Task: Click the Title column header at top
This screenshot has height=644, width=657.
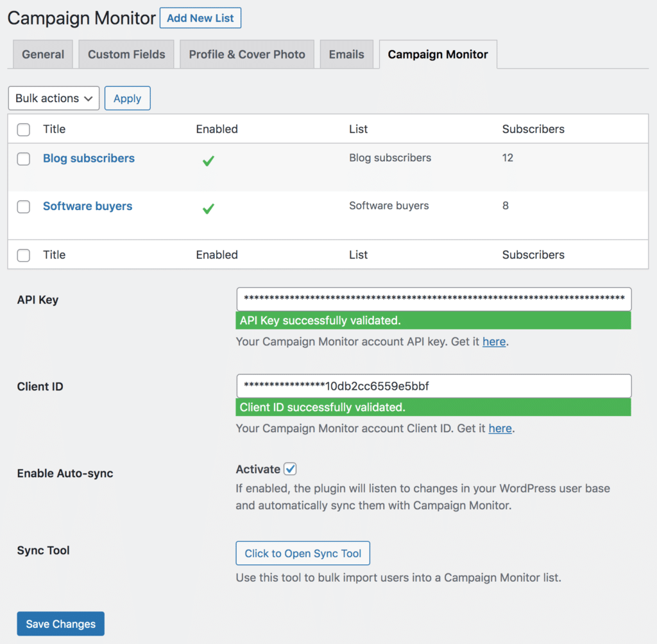Action: tap(54, 129)
